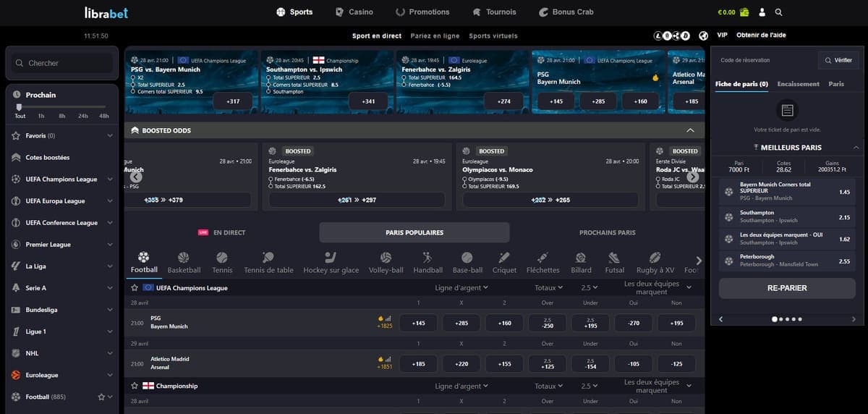
Task: Open the VIP link
Action: (722, 35)
